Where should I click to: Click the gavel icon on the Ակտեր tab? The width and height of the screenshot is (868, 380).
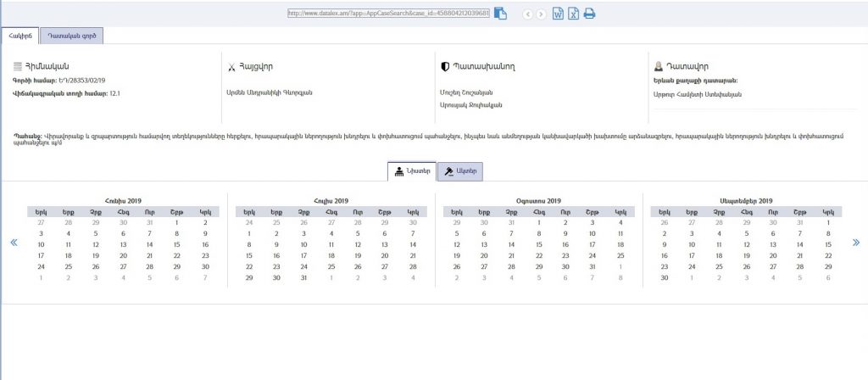tap(448, 171)
